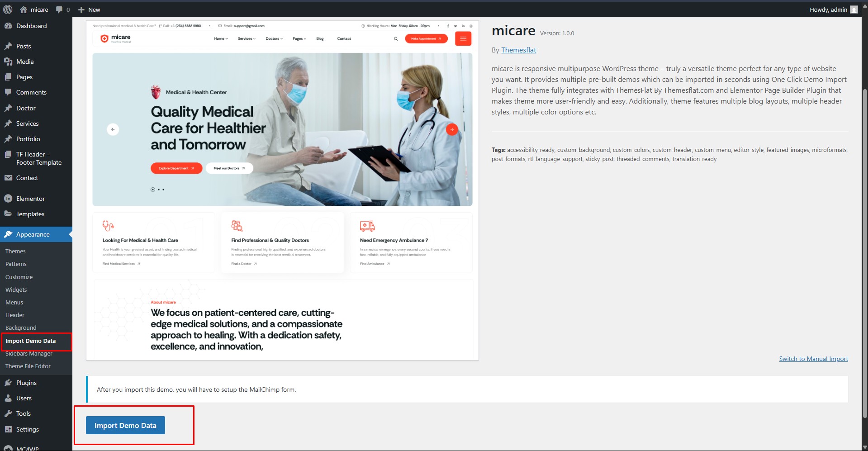Click the Posts pin icon
This screenshot has width=868, height=451.
(x=8, y=46)
